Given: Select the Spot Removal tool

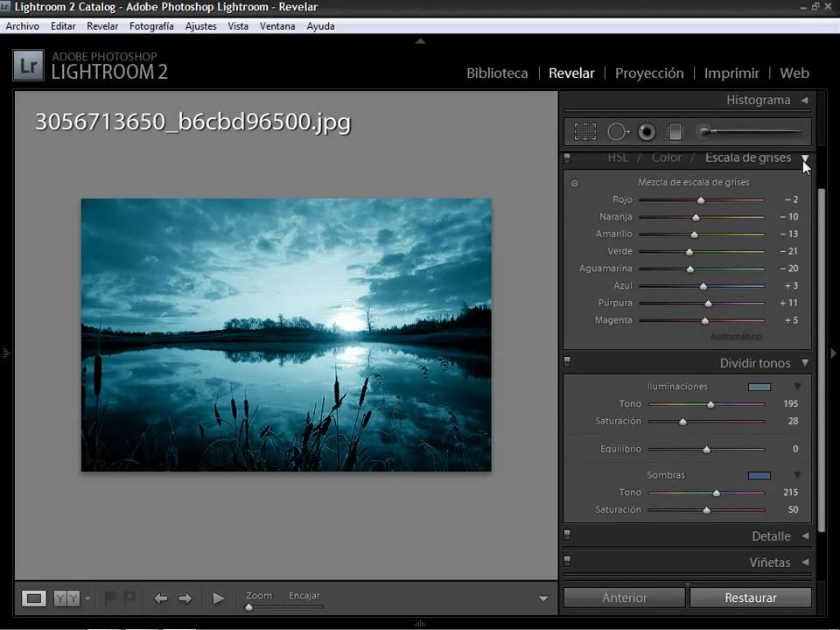Looking at the screenshot, I should tap(618, 132).
